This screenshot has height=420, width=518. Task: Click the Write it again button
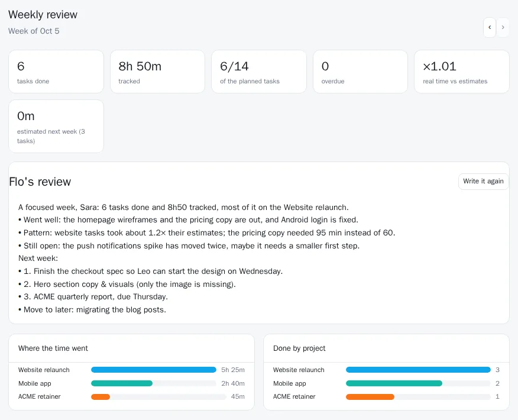tap(483, 182)
